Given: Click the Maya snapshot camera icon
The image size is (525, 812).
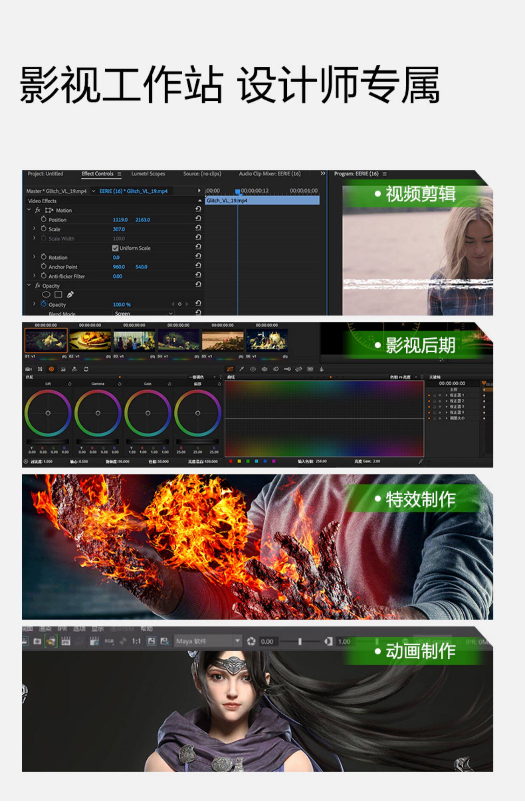Looking at the screenshot, I should pyautogui.click(x=37, y=642).
